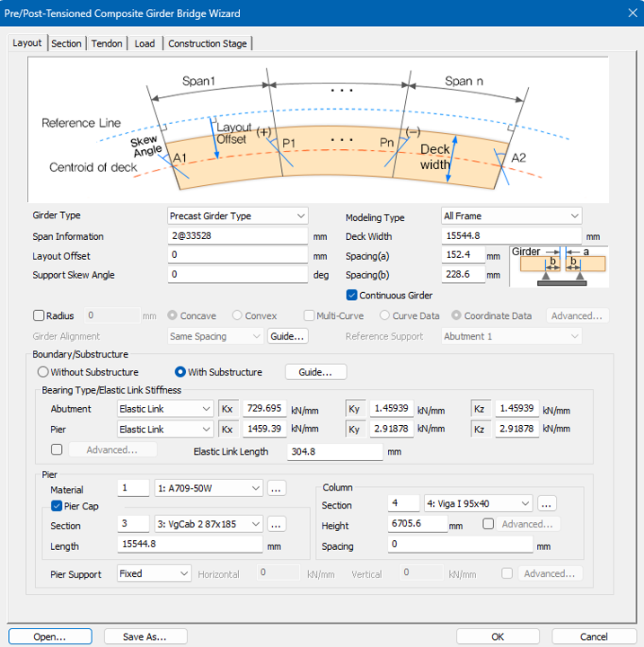Open the Girder Type dropdown
Viewport: 644px width, 647px height.
pos(238,216)
